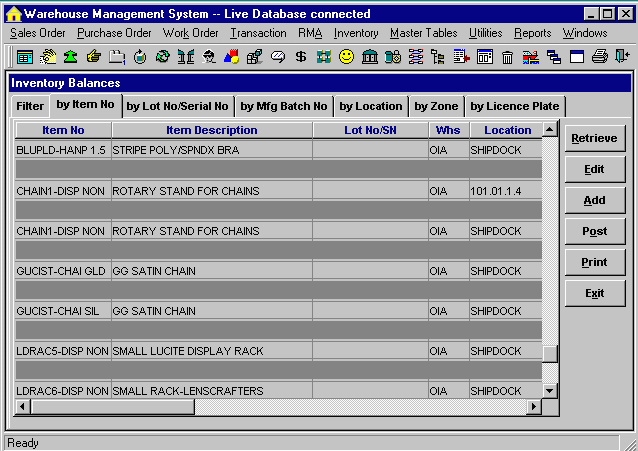Screen dimensions: 638x451
Task: Click the exit door toolbar icon
Action: coord(622,57)
